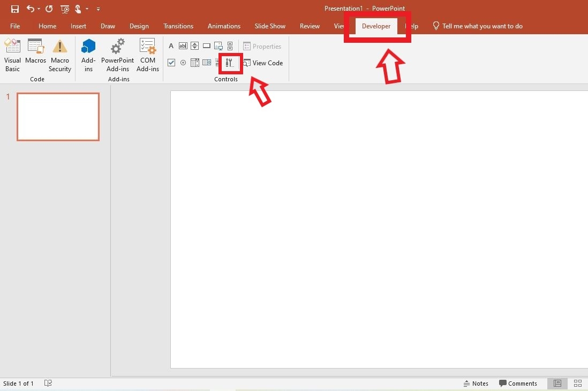
Task: Select the Command Button control
Action: coord(206,45)
